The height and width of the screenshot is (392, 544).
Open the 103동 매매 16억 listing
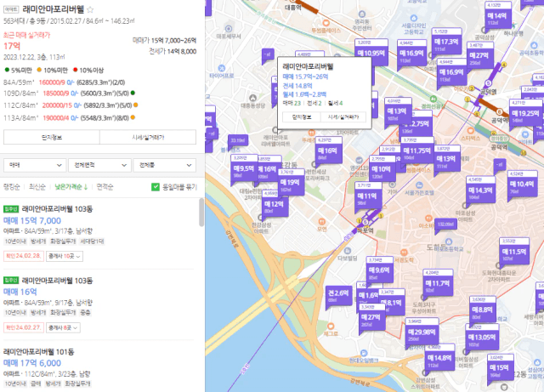[99, 304]
